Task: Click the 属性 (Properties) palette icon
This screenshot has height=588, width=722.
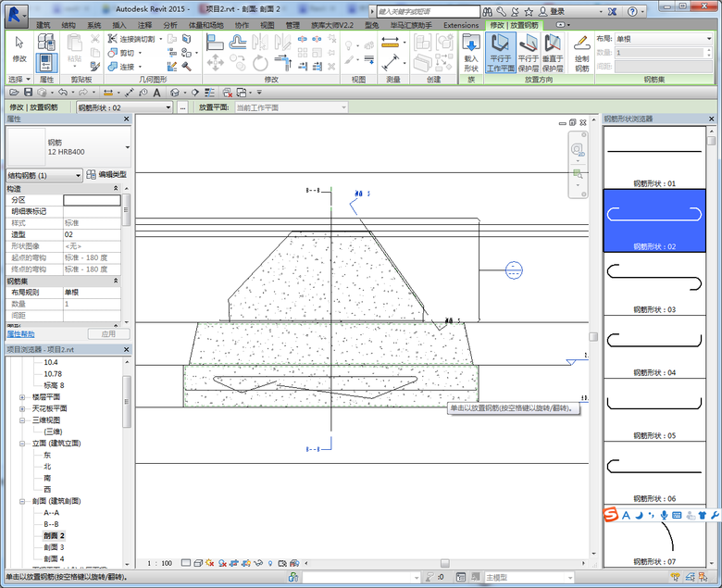Action: (x=47, y=63)
